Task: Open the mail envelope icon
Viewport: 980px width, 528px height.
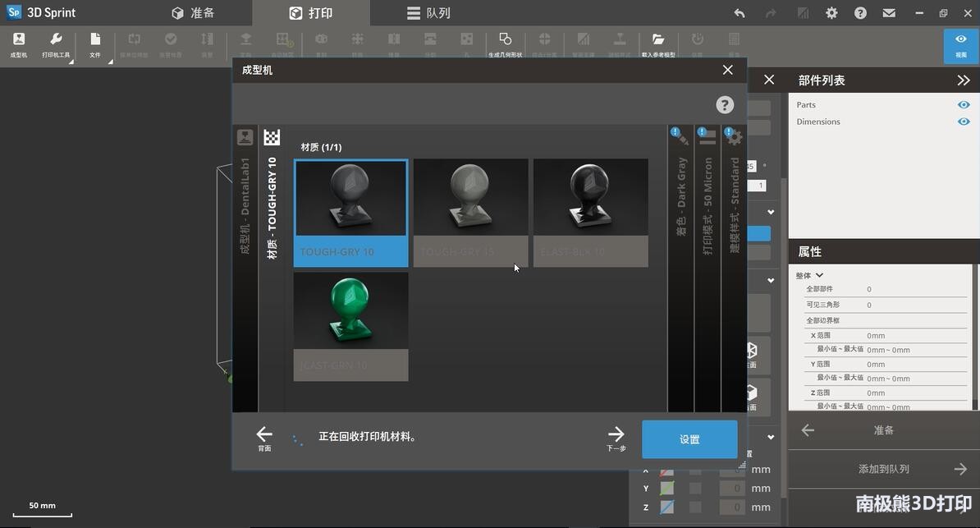Action: point(889,13)
